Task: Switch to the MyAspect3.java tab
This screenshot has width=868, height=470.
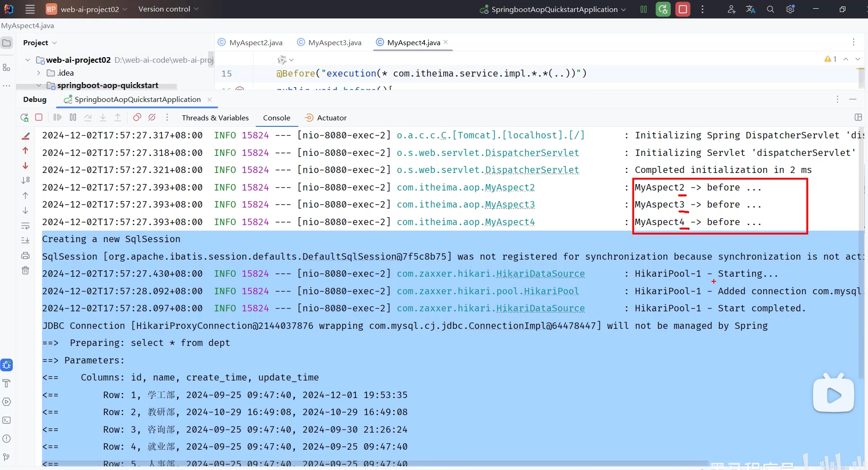Action: point(329,42)
